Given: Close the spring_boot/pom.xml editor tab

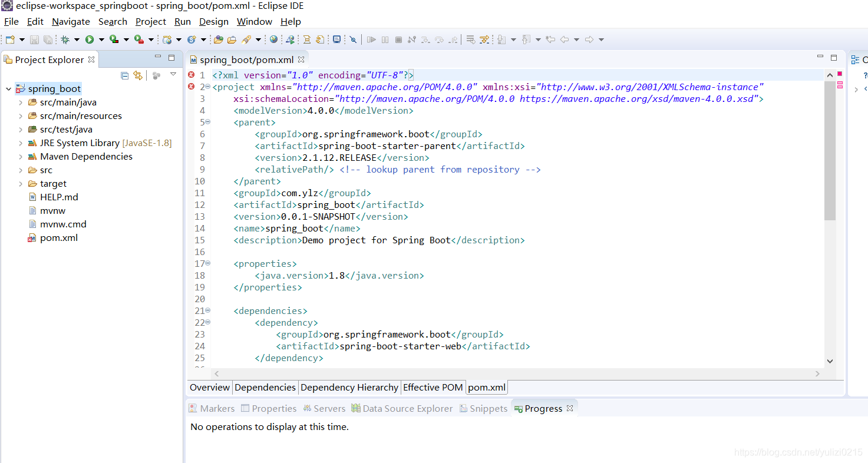Looking at the screenshot, I should pyautogui.click(x=301, y=59).
